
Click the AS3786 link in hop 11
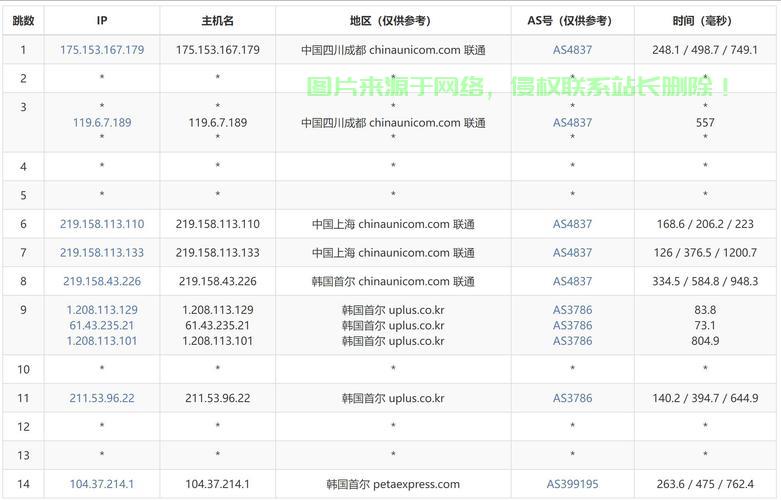(x=572, y=398)
